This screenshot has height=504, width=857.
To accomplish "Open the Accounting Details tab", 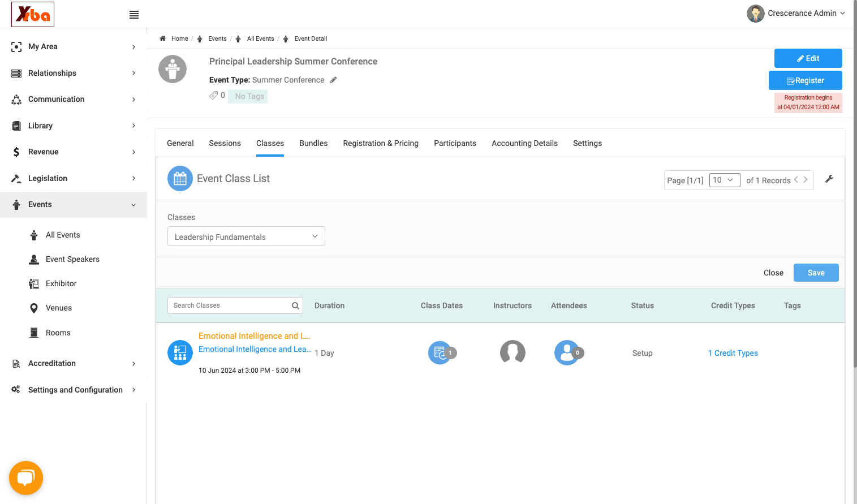I will (x=525, y=143).
